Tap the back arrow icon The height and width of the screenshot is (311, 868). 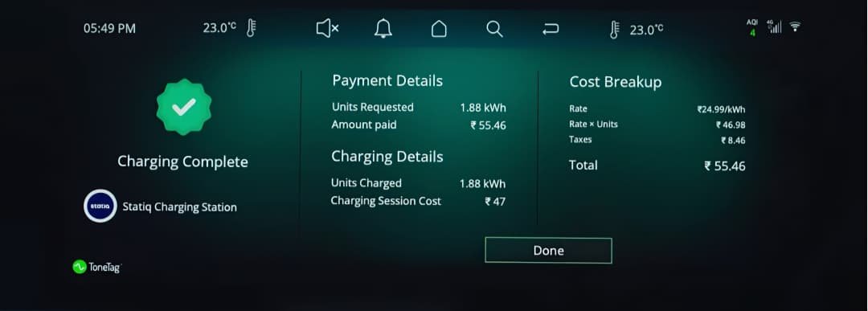click(551, 29)
